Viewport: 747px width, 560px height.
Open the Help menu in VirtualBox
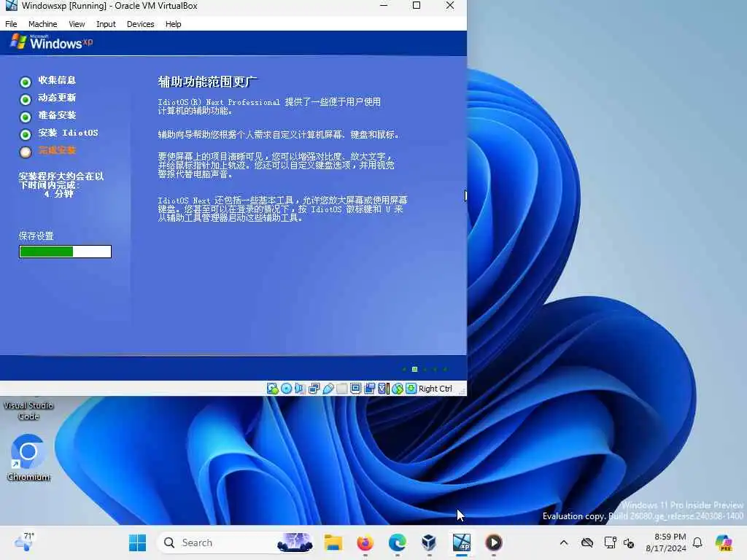(174, 24)
